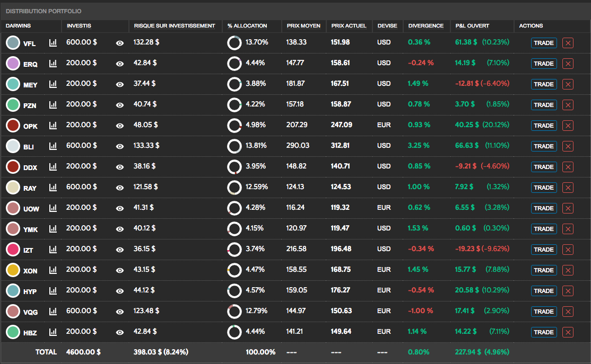This screenshot has height=364, width=591.
Task: Click the Risque sur Investissement header
Action: (x=175, y=25)
